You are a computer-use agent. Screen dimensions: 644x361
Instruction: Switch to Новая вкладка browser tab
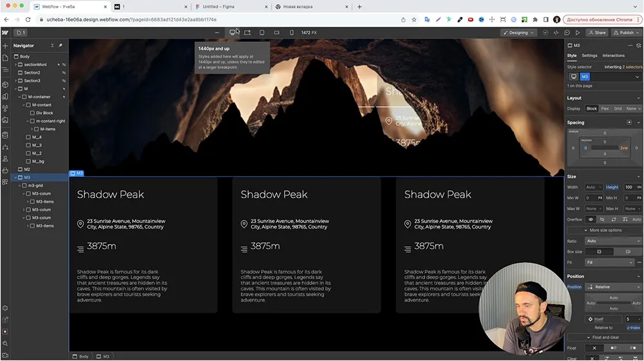[x=311, y=6]
